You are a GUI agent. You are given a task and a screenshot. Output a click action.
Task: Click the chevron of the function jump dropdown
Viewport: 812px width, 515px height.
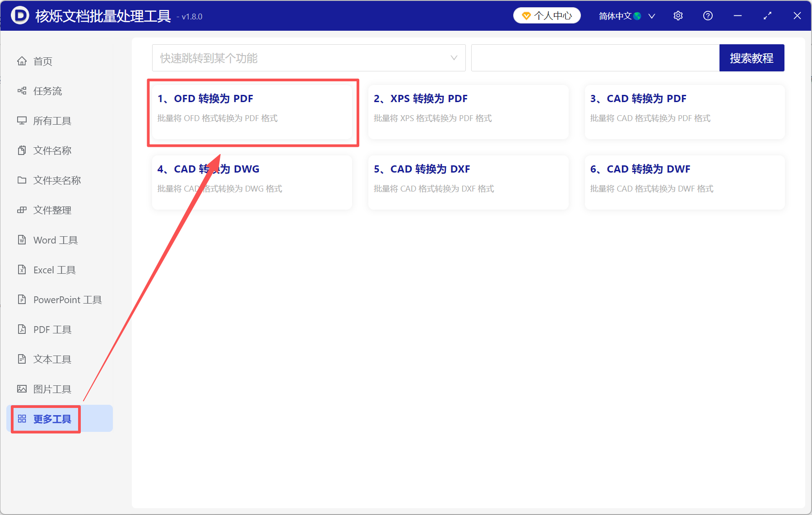pos(454,58)
